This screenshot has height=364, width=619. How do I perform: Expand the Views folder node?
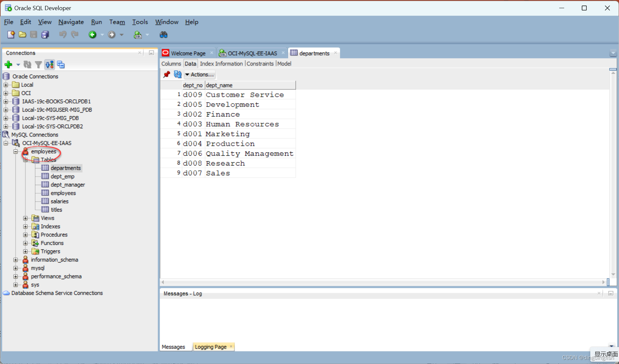pos(25,218)
